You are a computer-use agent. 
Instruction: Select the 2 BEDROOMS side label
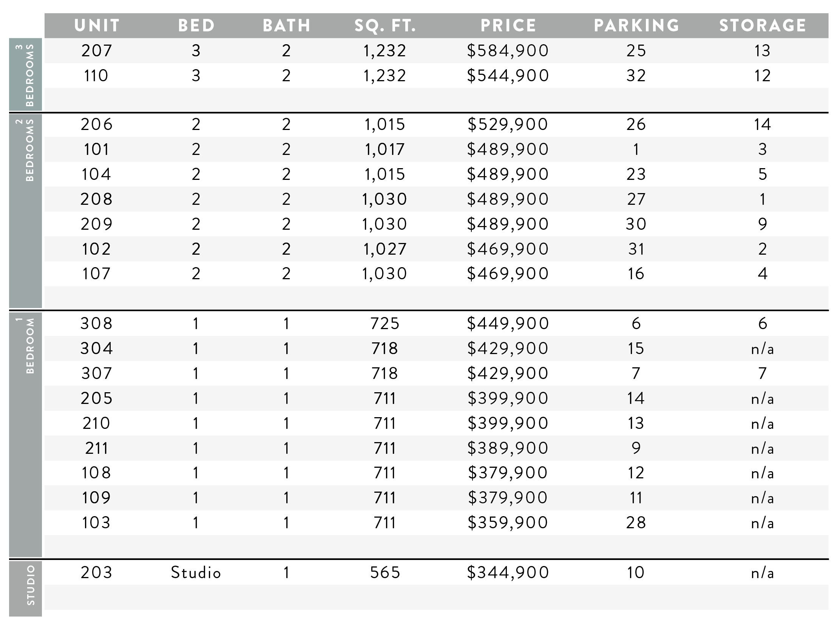pos(25,211)
